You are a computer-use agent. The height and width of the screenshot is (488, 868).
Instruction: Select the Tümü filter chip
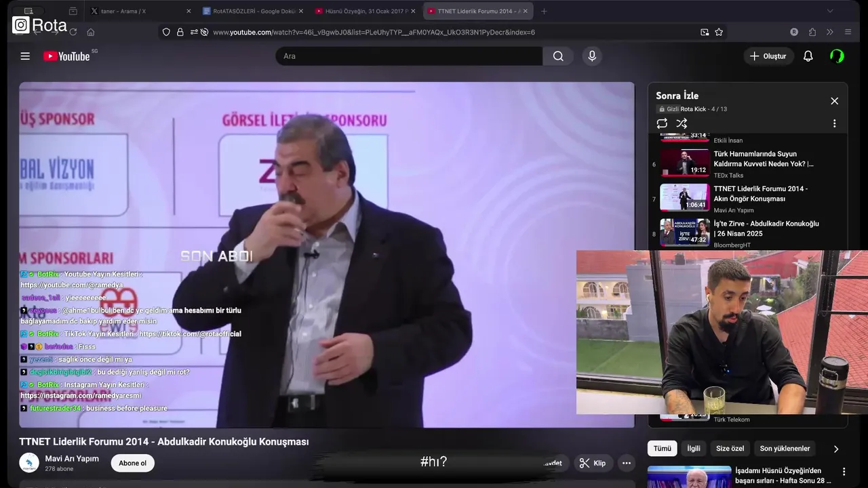click(662, 449)
